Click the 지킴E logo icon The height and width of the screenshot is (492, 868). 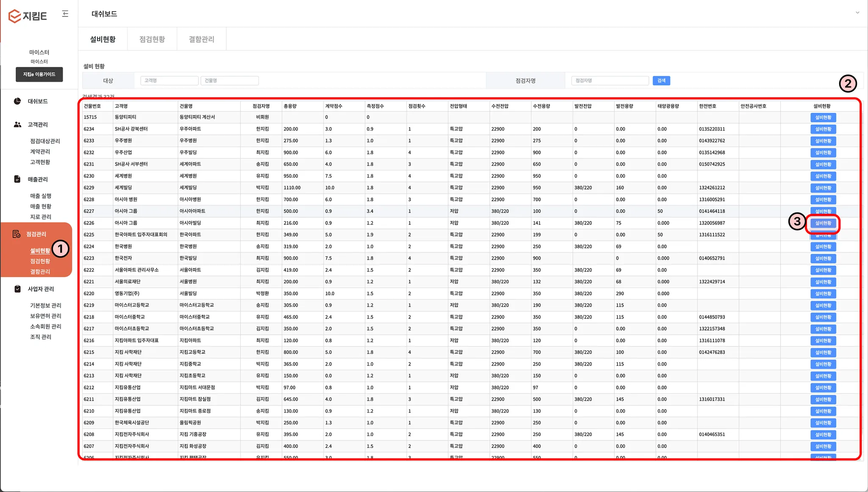coord(15,16)
